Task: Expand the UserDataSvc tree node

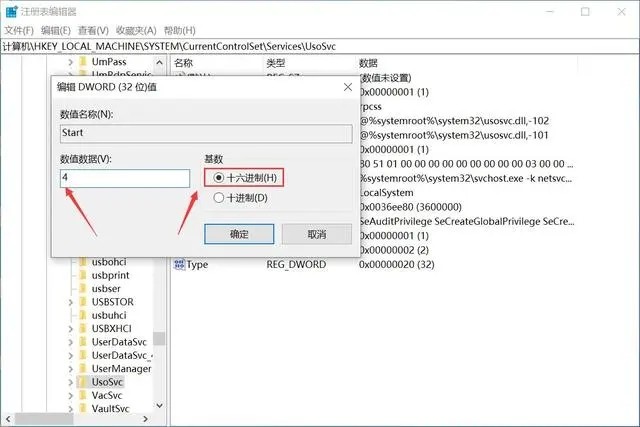Action: 70,342
